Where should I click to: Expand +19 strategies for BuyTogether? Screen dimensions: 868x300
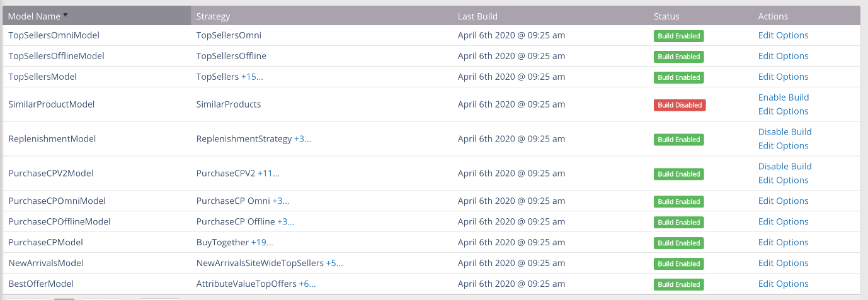(262, 243)
